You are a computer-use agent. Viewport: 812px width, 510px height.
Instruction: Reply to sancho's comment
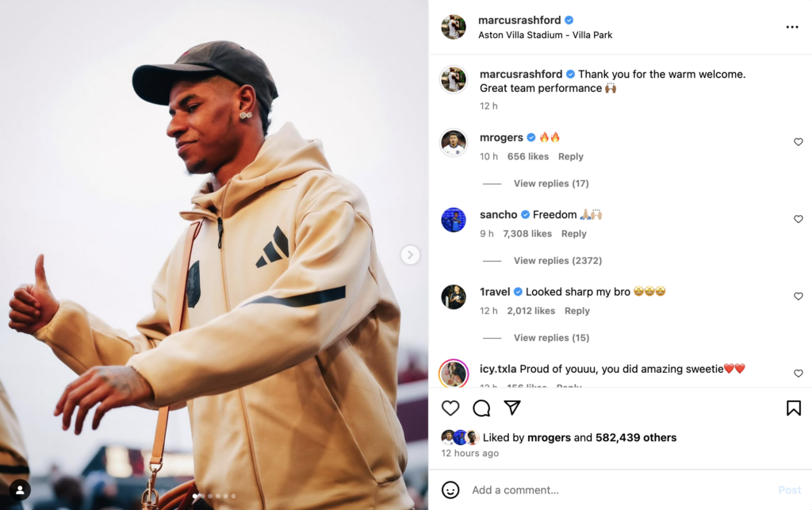click(x=574, y=233)
